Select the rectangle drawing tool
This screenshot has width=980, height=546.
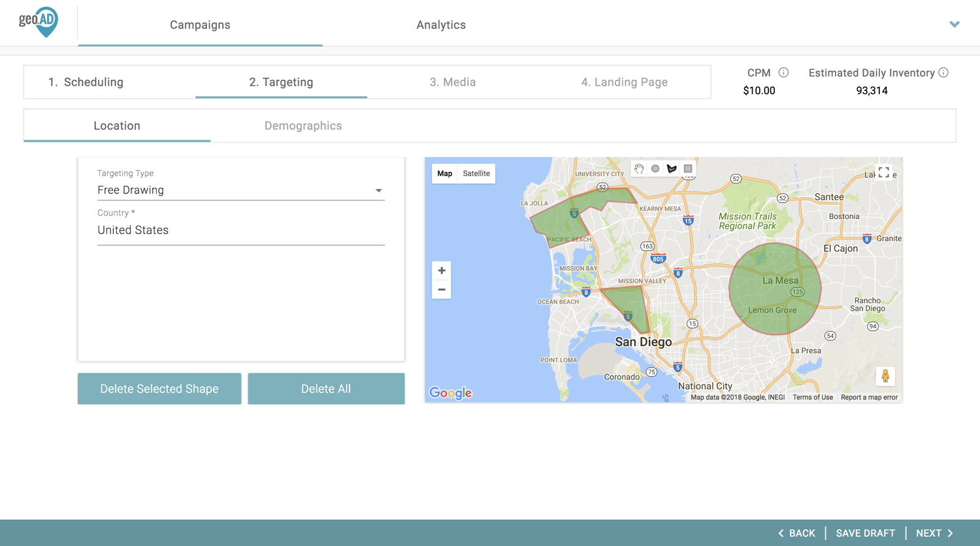tap(688, 169)
